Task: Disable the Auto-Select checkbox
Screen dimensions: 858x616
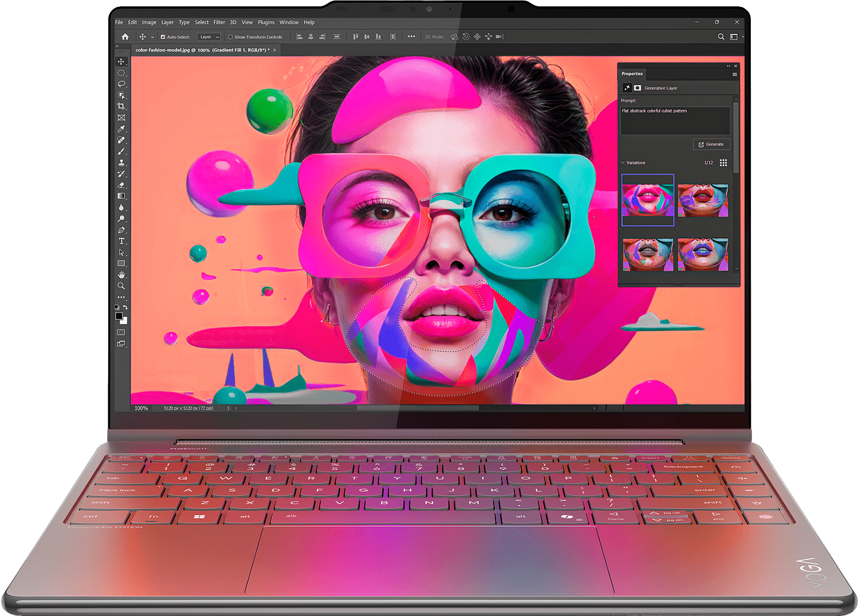Action: click(x=163, y=37)
